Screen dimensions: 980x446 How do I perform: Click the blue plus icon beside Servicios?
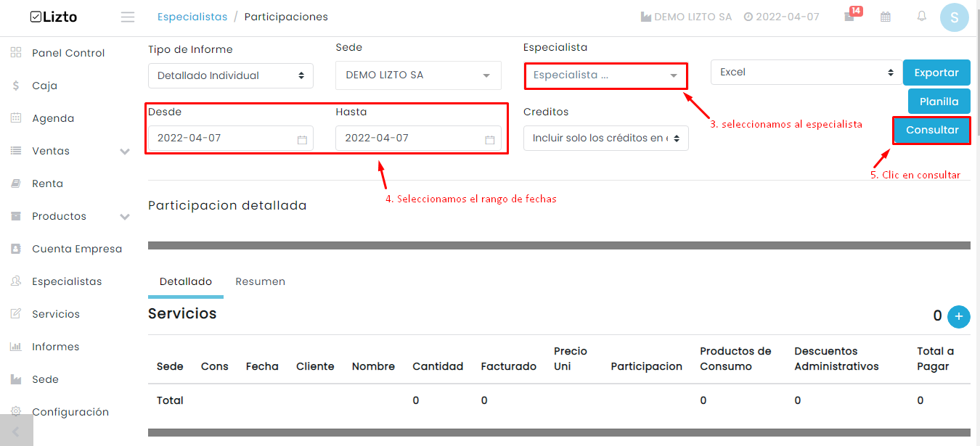pyautogui.click(x=959, y=316)
